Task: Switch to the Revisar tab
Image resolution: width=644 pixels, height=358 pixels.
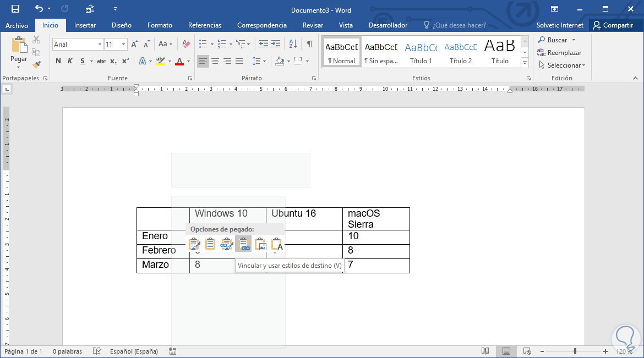Action: click(x=313, y=25)
